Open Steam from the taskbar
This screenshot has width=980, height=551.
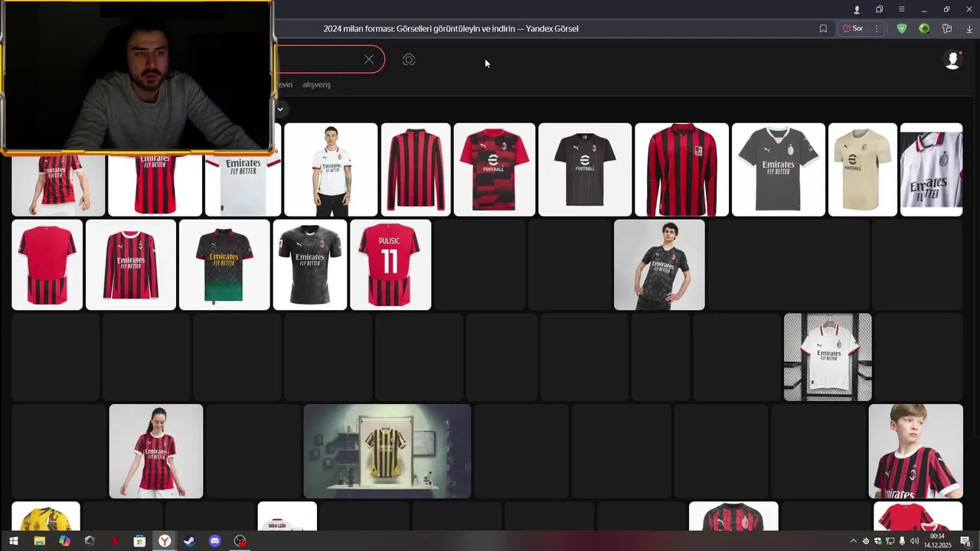(189, 541)
